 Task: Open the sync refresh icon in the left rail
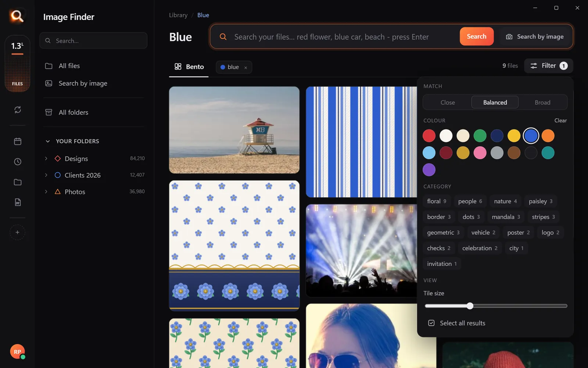[x=17, y=110]
